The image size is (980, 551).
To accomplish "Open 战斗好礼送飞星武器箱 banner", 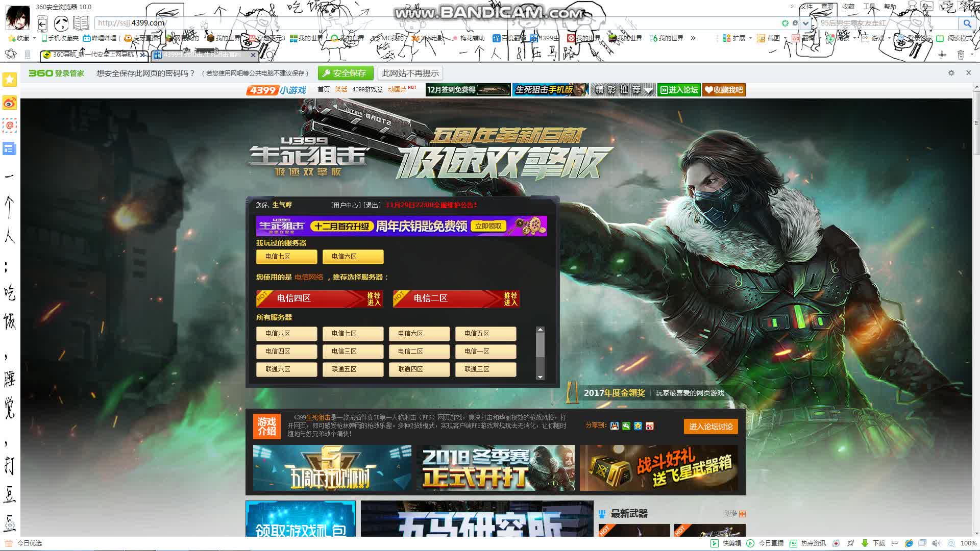I will coord(659,468).
